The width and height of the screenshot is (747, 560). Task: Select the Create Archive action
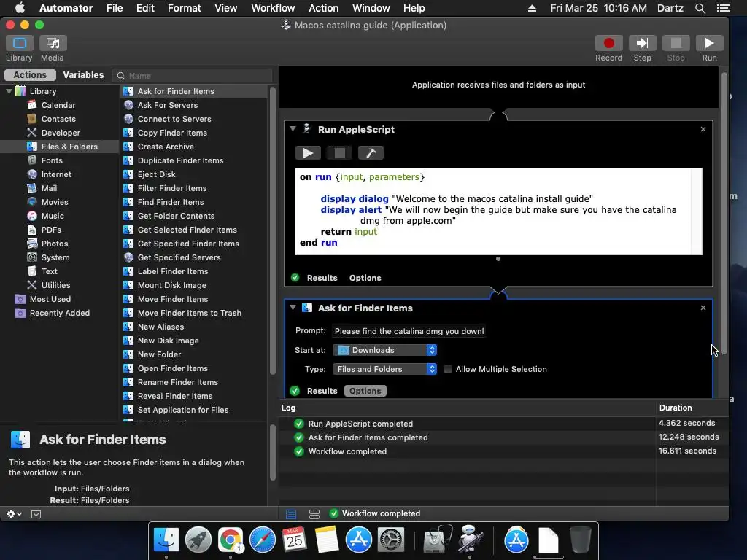click(166, 146)
